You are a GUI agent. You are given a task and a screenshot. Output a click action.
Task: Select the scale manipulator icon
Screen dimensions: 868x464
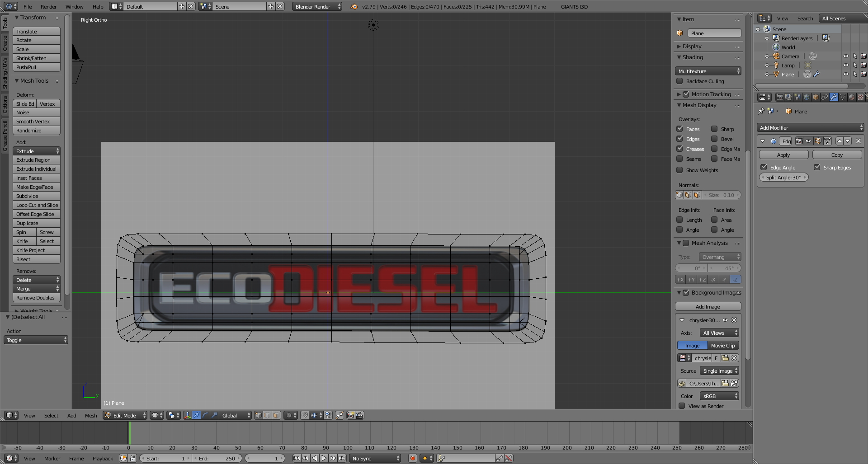(x=214, y=415)
